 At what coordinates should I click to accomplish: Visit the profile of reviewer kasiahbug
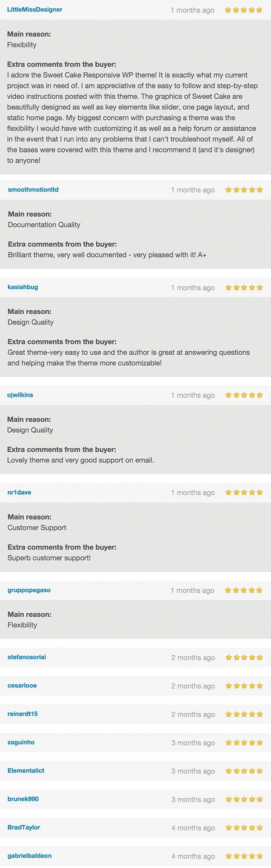pyautogui.click(x=23, y=287)
